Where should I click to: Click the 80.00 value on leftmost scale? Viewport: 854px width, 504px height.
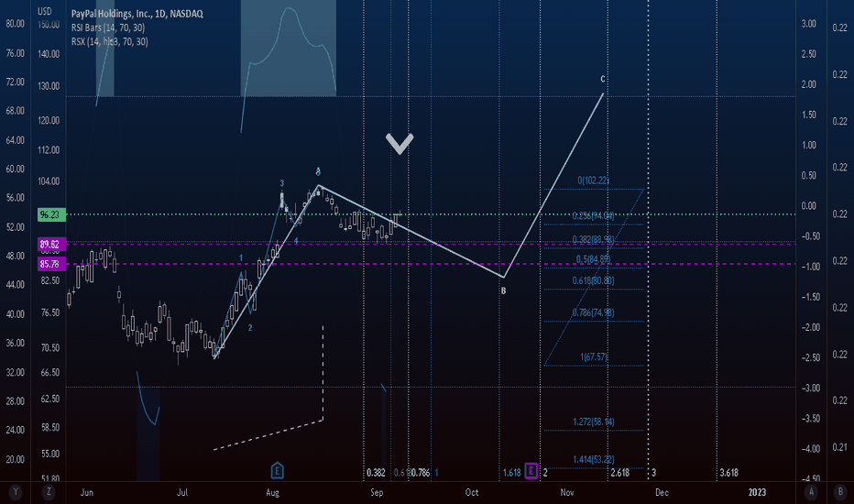click(16, 24)
